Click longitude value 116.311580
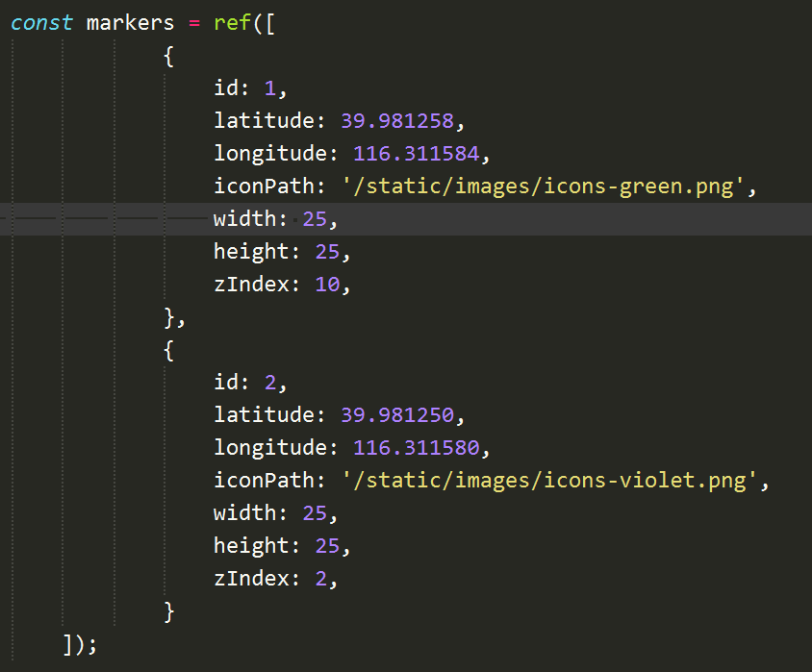The width and height of the screenshot is (812, 672). coord(417,447)
